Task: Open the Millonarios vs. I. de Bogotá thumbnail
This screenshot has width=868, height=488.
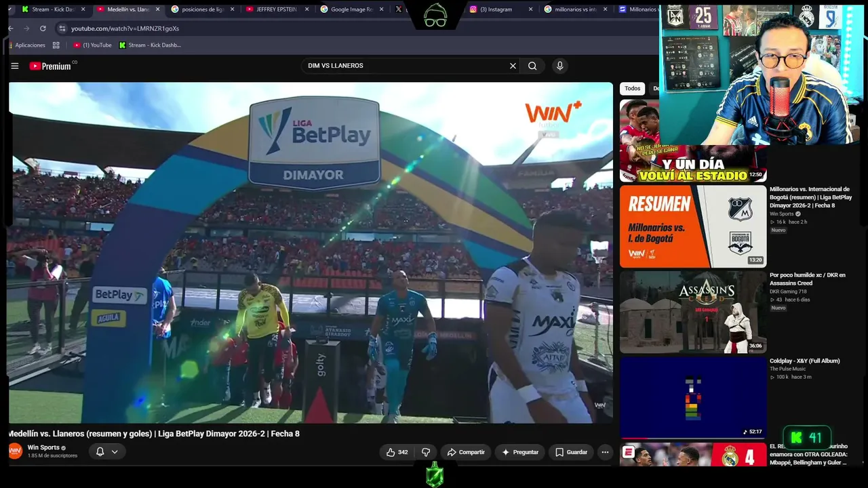Action: coord(693,226)
